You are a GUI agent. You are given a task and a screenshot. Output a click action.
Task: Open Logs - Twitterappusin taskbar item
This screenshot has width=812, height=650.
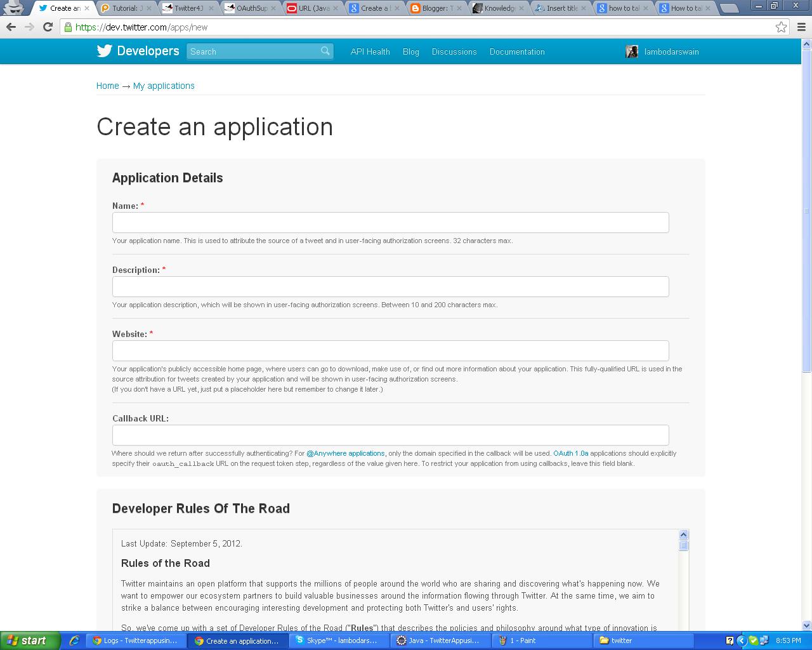click(x=136, y=640)
